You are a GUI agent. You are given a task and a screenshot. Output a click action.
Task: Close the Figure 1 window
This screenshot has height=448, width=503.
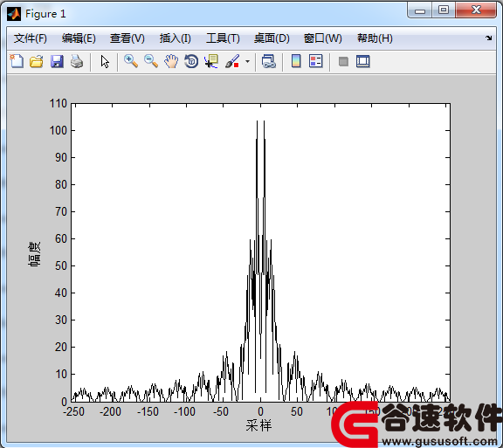[476, 10]
